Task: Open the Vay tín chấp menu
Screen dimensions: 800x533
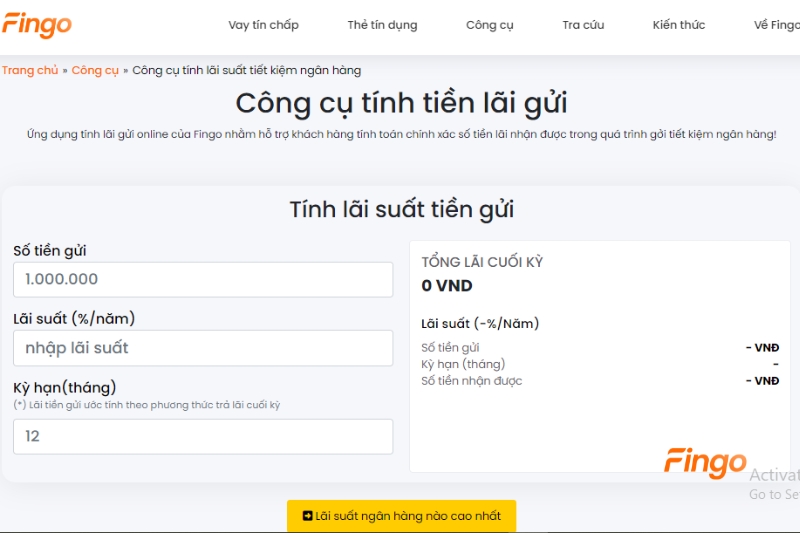Action: tap(263, 25)
